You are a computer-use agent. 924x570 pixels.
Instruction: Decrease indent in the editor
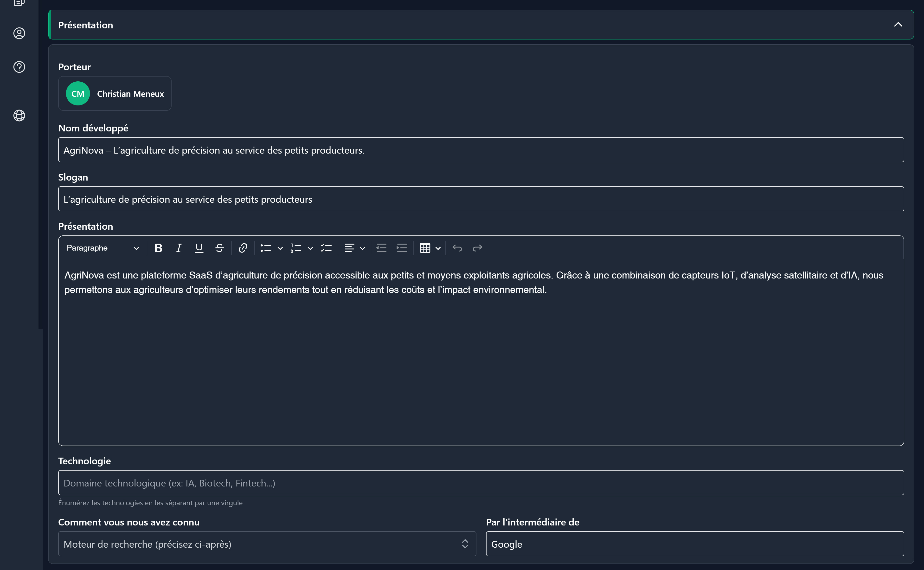[381, 248]
